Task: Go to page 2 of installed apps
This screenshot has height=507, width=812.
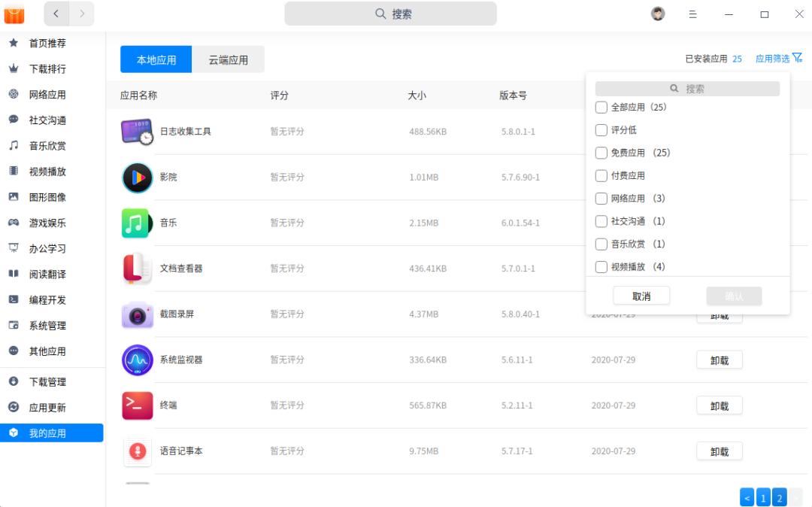Action: pos(780,497)
